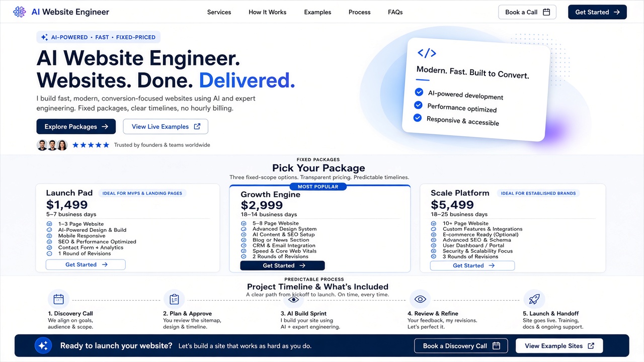Click the $5,499 Scale Platform price
The image size is (644, 362).
pos(452,205)
